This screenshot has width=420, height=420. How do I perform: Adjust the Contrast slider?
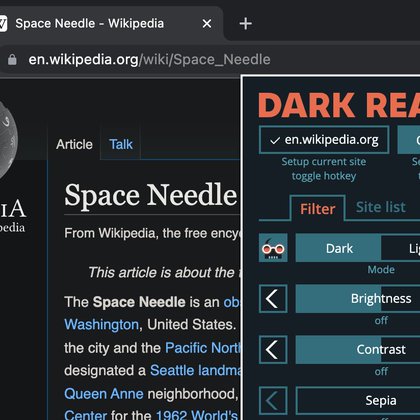point(358,349)
